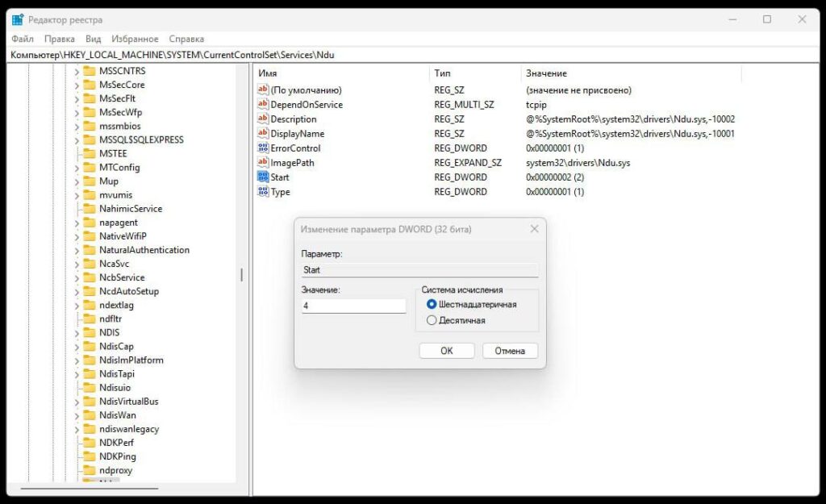Close the DWORD edit dialog

pyautogui.click(x=534, y=229)
